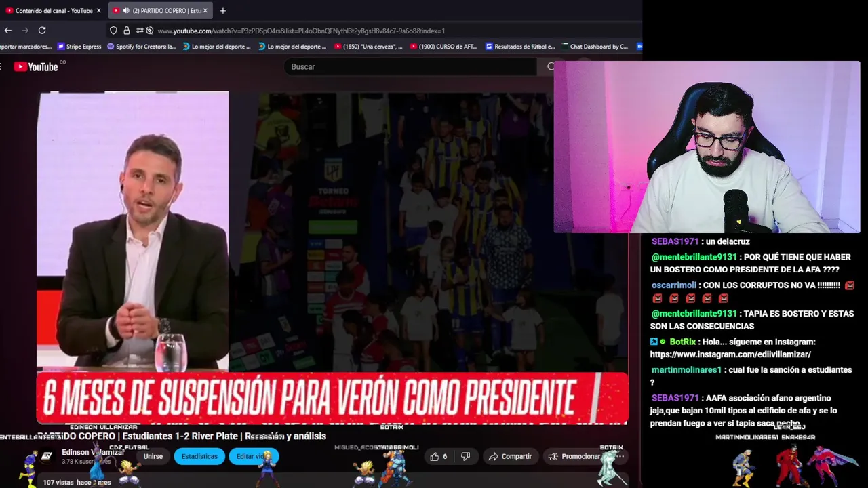Image resolution: width=868 pixels, height=488 pixels.
Task: Open the 'Stripe Express' bookmark
Action: coord(79,47)
